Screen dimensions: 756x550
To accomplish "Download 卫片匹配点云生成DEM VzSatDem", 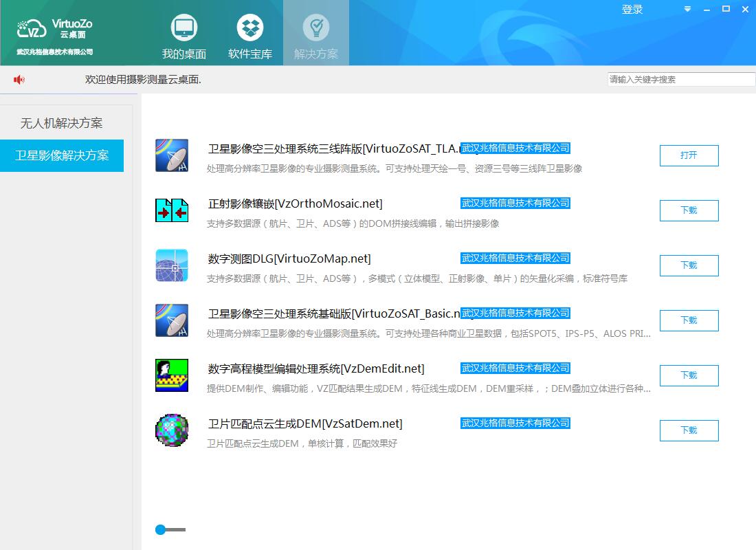I will coord(689,430).
